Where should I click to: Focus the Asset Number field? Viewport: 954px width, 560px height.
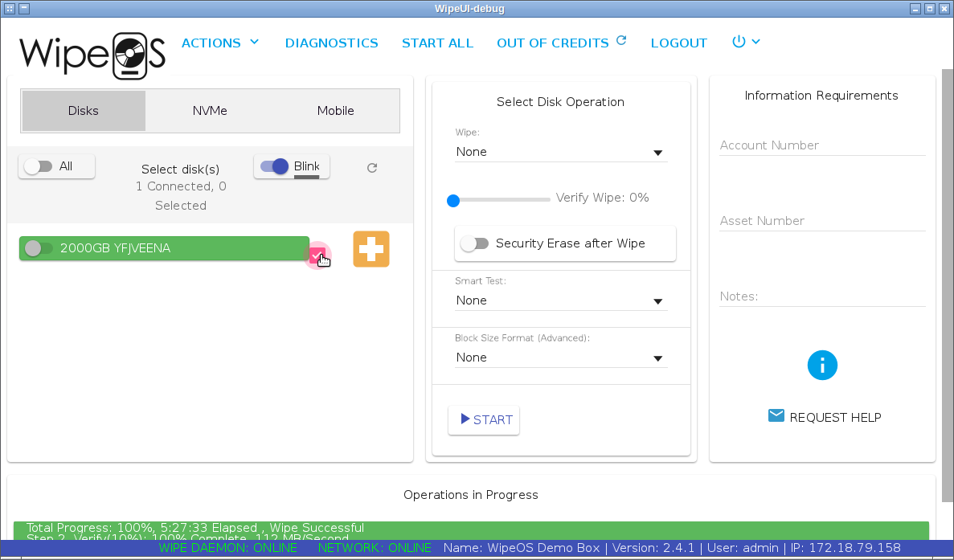[822, 221]
